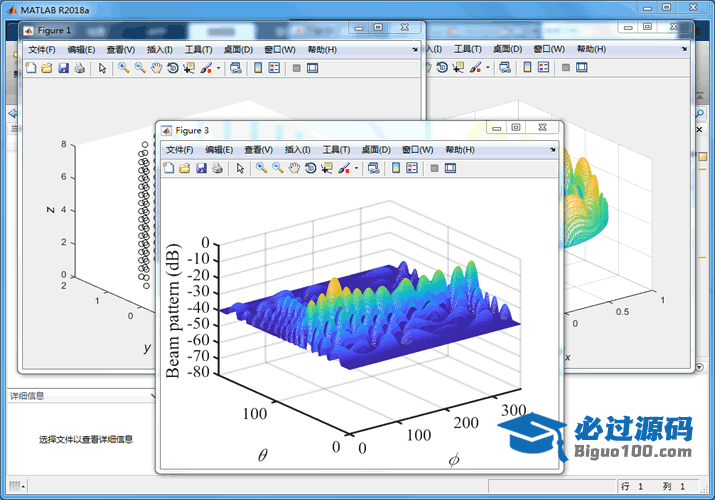
Task: Open 帮助(H) menu in rear figure window
Action: (x=591, y=49)
